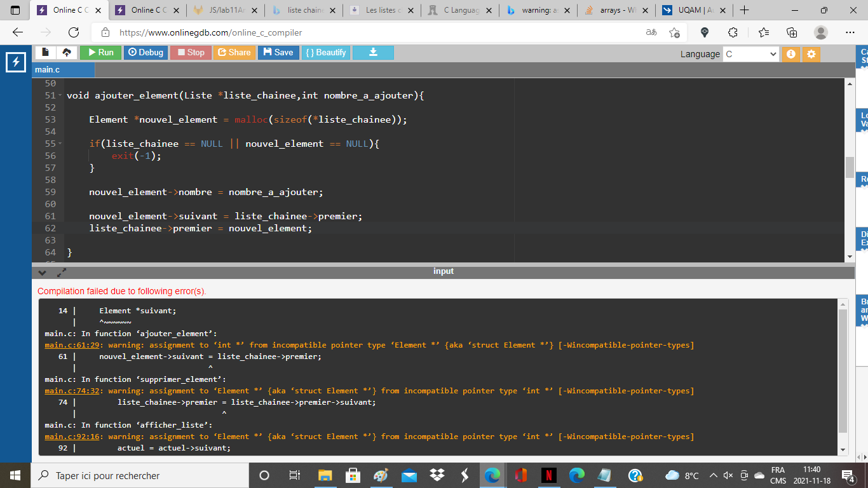This screenshot has width=868, height=488.
Task: Click the code editor vertical scrollbar thumb
Action: coord(850,167)
